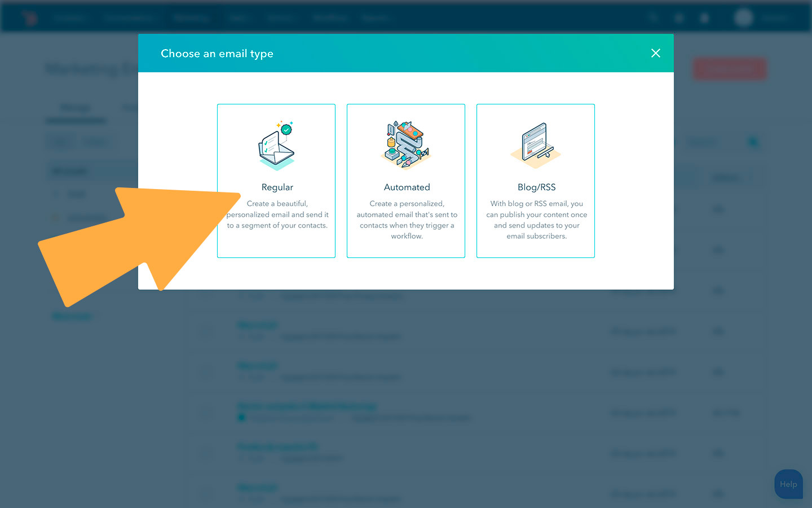Image resolution: width=812 pixels, height=508 pixels.
Task: Click the Regular envelope illustration icon
Action: [277, 145]
